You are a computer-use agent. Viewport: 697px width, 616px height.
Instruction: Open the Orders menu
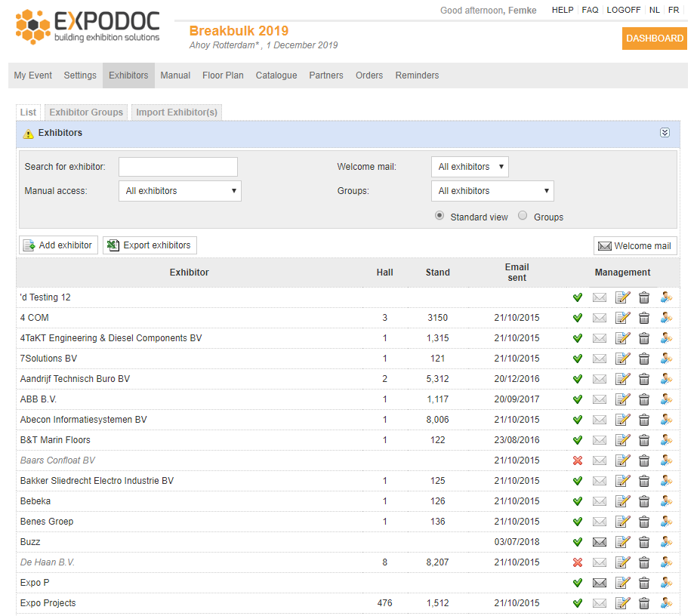pyautogui.click(x=369, y=75)
